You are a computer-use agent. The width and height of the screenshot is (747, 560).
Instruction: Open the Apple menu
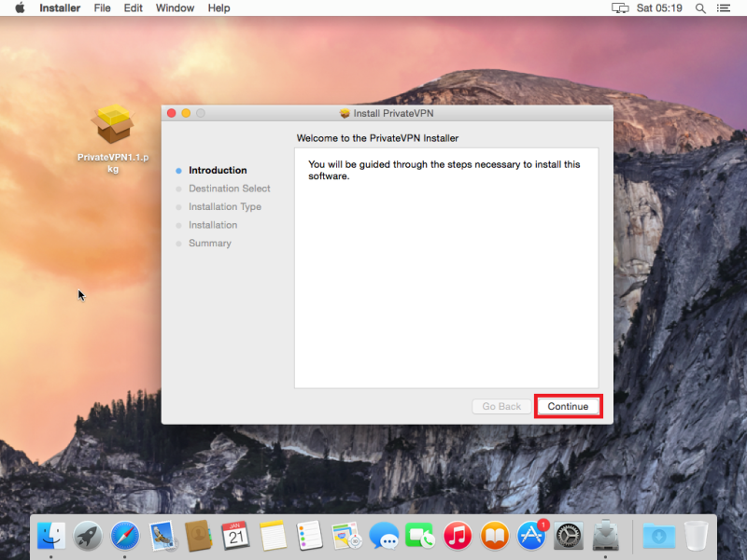20,8
